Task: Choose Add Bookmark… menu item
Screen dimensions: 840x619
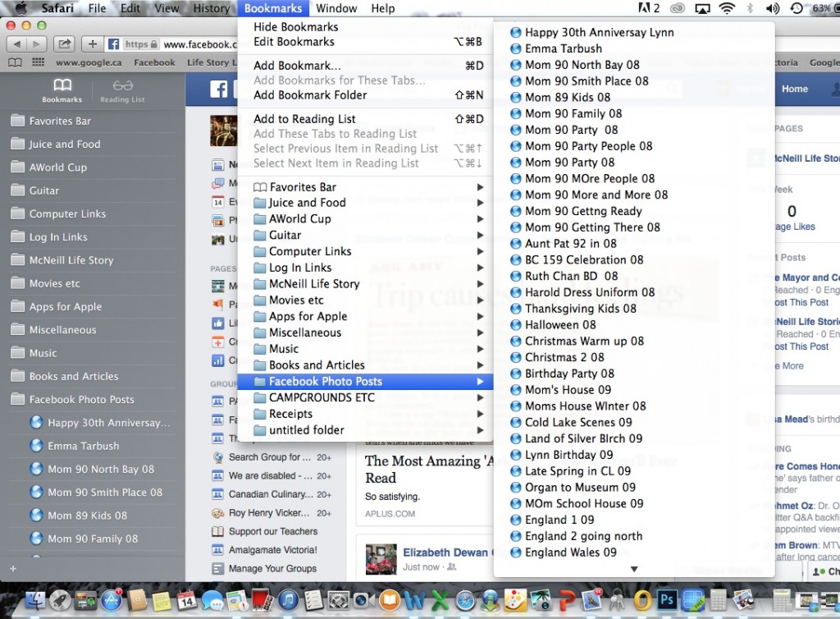Action: (x=365, y=66)
